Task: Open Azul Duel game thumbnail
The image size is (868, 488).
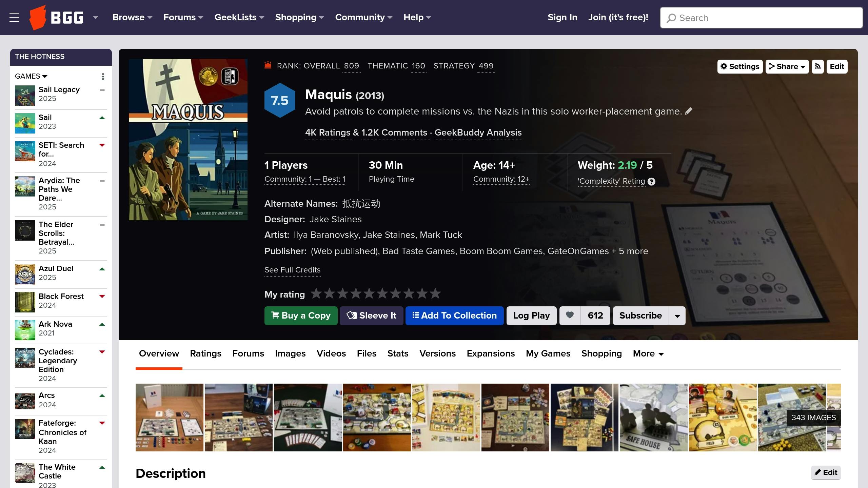Action: click(x=25, y=274)
